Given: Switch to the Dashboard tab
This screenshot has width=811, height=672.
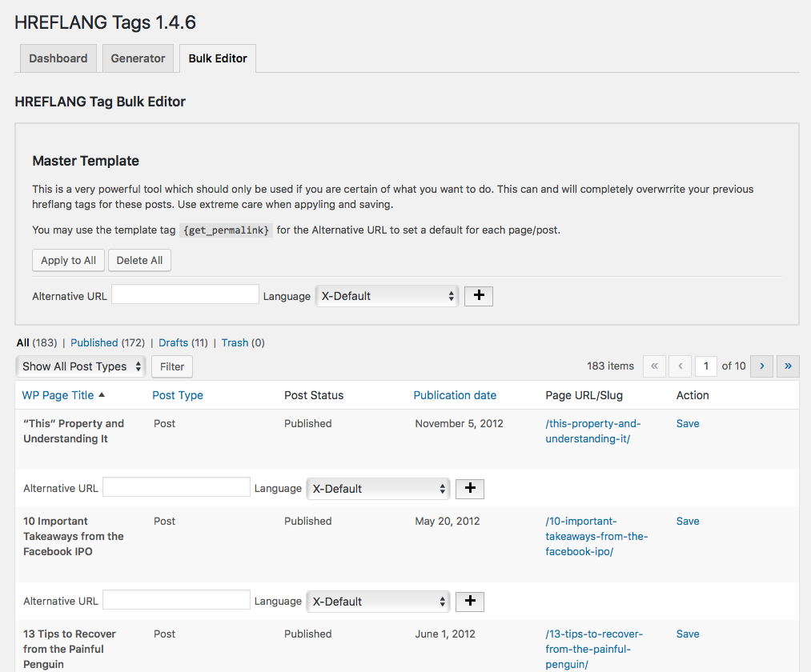Looking at the screenshot, I should [58, 58].
